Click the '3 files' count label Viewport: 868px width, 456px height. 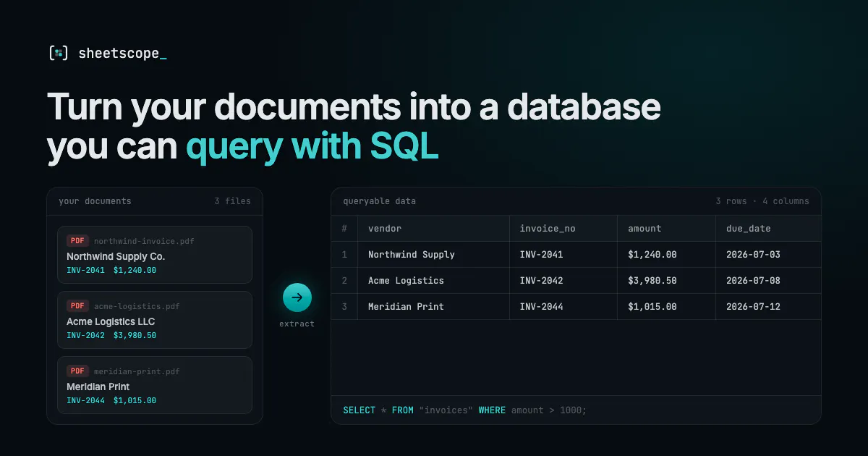click(232, 201)
